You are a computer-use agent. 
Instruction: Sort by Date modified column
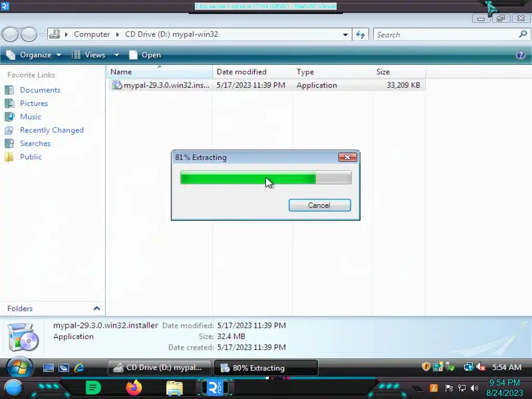[252, 72]
